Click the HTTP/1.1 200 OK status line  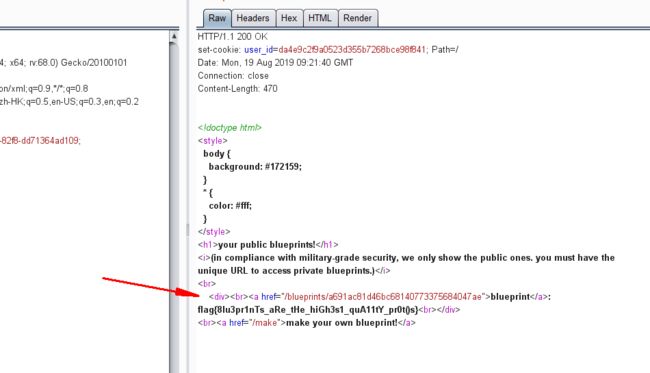coord(233,36)
